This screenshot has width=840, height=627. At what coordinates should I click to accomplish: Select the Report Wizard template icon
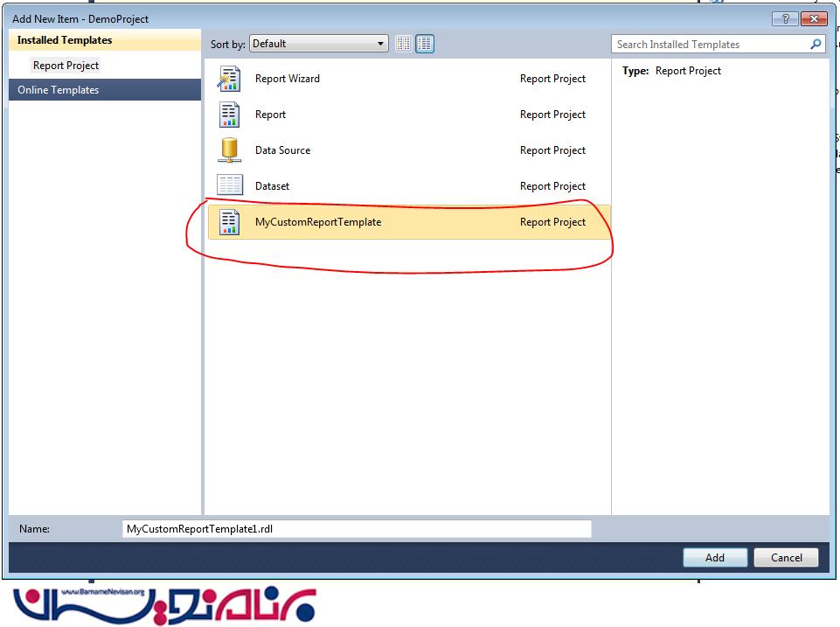coord(229,79)
